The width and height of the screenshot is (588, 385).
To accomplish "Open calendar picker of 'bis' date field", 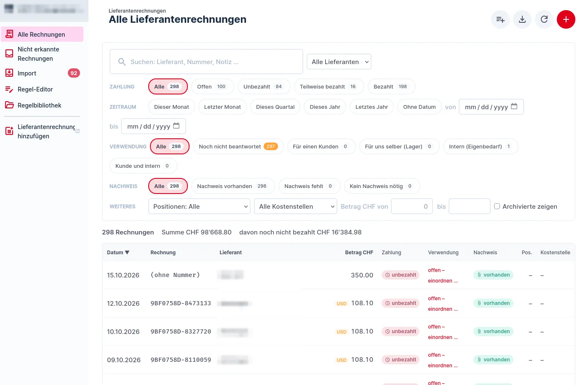I will coord(176,126).
